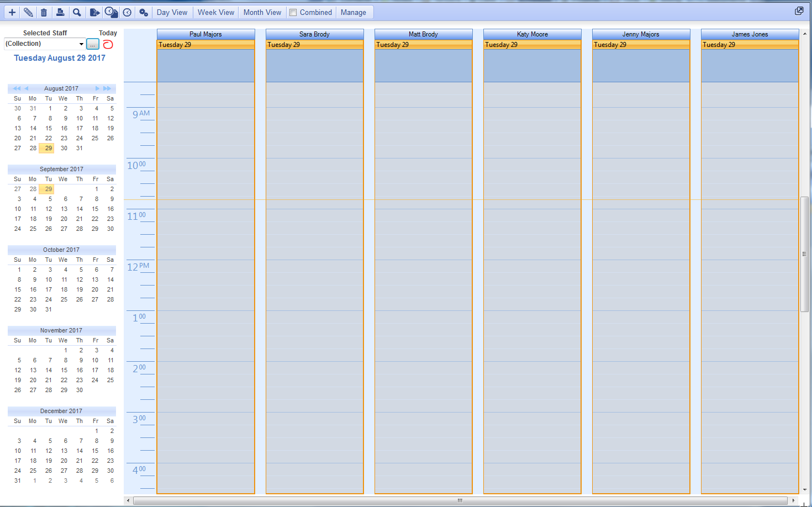Click the 9 AM time label
The image size is (812, 507).
coord(141,114)
